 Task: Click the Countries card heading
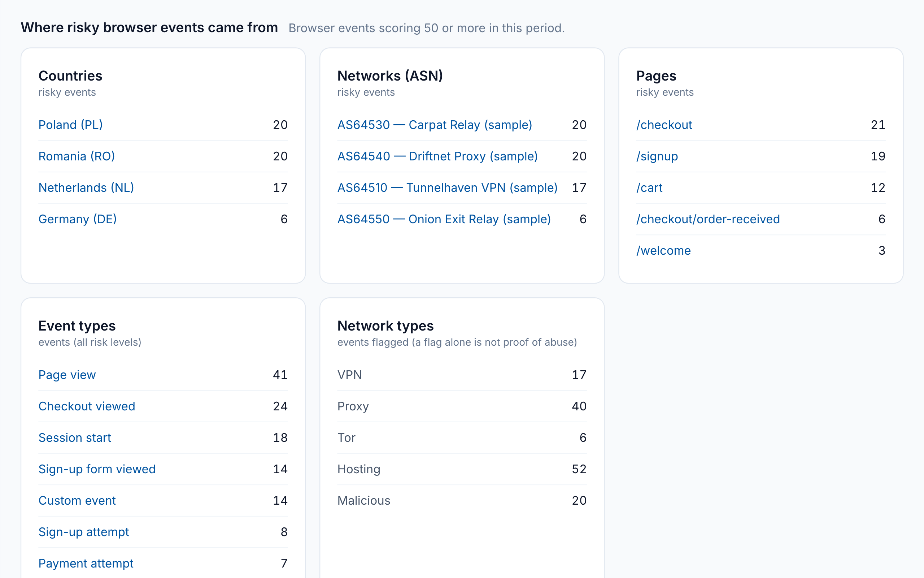coord(71,76)
